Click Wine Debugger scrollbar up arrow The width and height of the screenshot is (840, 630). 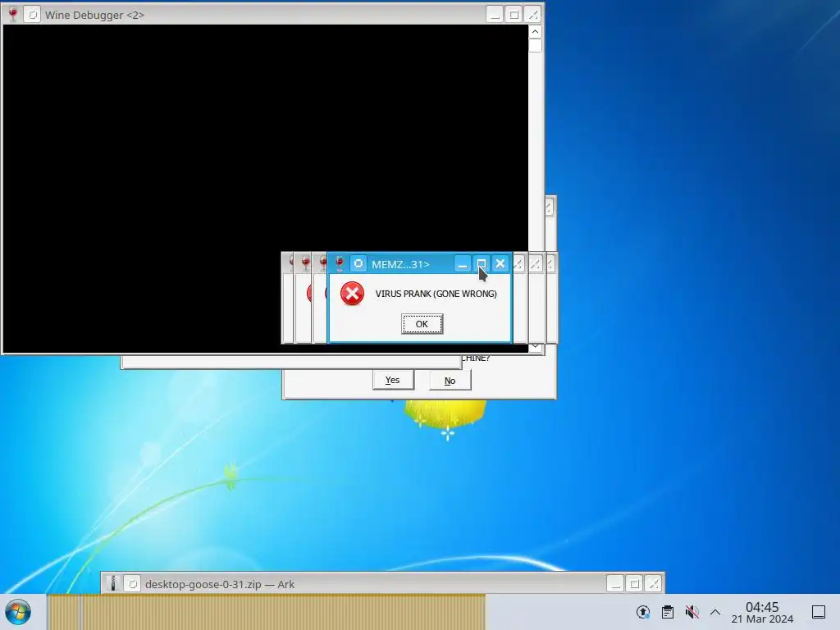pyautogui.click(x=535, y=32)
